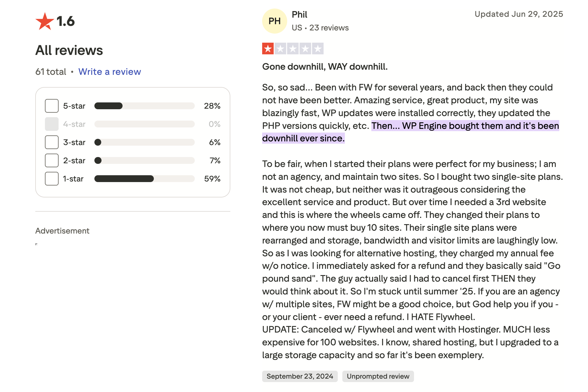Click the 61 total reviews count
This screenshot has height=392, width=588.
pyautogui.click(x=50, y=72)
